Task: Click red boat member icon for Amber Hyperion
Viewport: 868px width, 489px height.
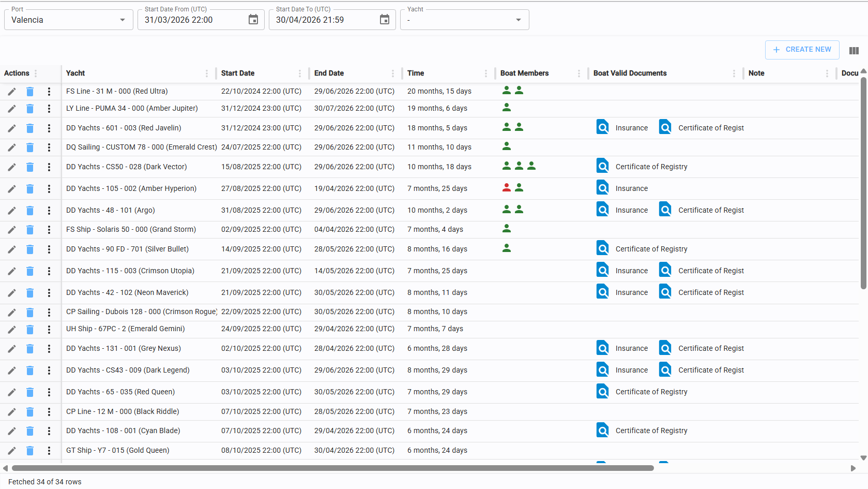Action: coord(507,188)
